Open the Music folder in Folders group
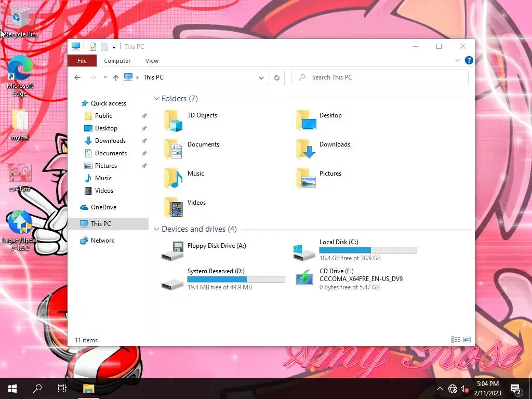This screenshot has height=399, width=532. [184, 179]
